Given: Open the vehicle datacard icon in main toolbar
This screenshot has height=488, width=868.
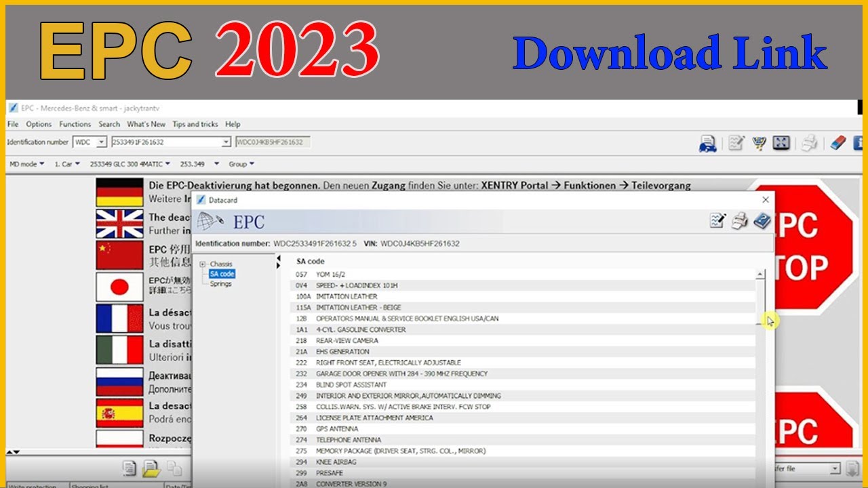Looking at the screenshot, I should coord(708,143).
